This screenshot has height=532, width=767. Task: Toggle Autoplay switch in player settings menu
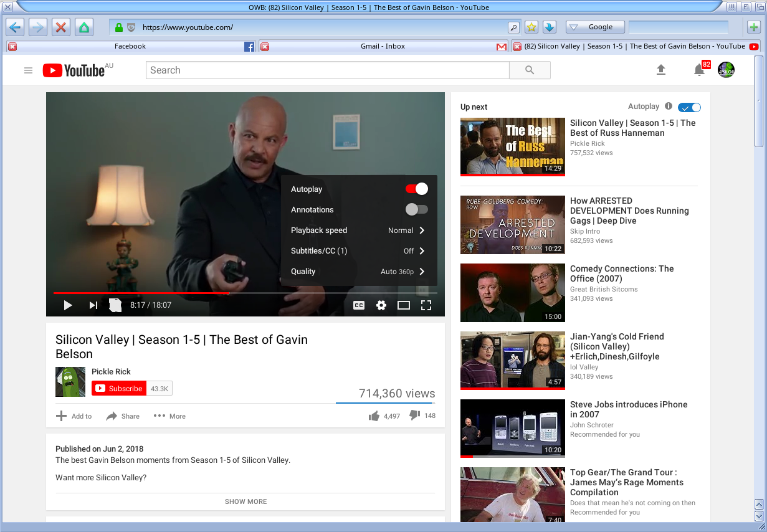(x=417, y=189)
